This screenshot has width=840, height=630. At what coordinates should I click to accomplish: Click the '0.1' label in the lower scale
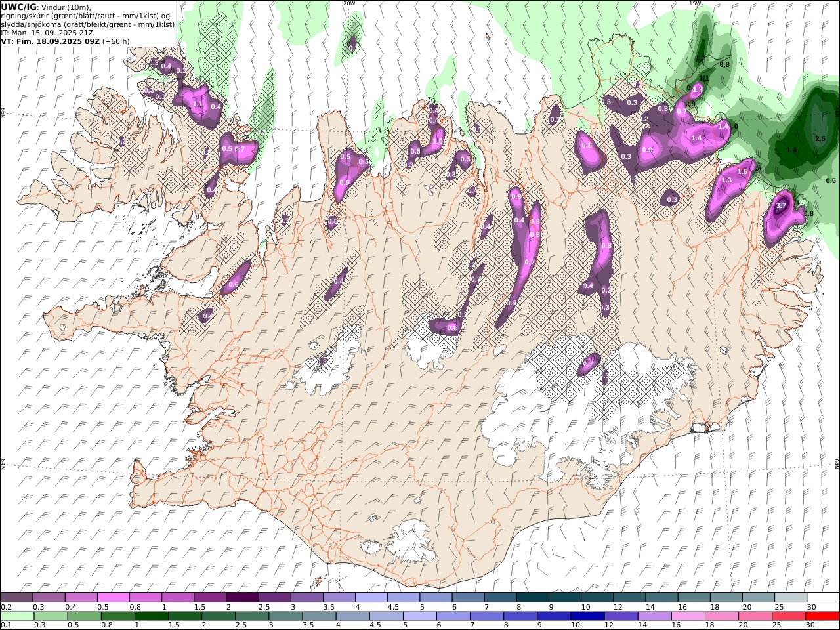coord(6,625)
